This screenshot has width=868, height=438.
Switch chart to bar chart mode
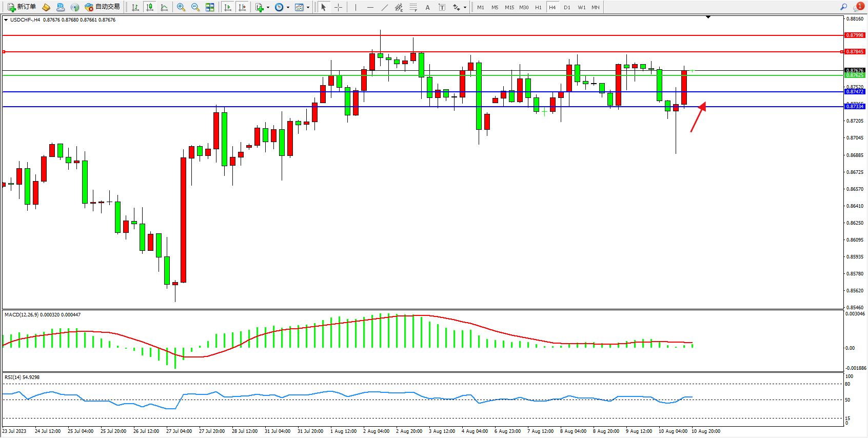tap(135, 7)
